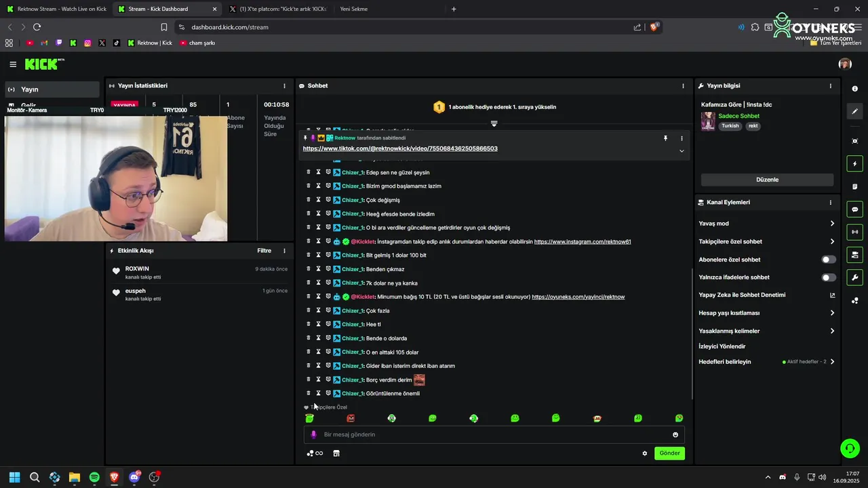Open the Filtre option in Etkinlik Akışı

coord(264,251)
